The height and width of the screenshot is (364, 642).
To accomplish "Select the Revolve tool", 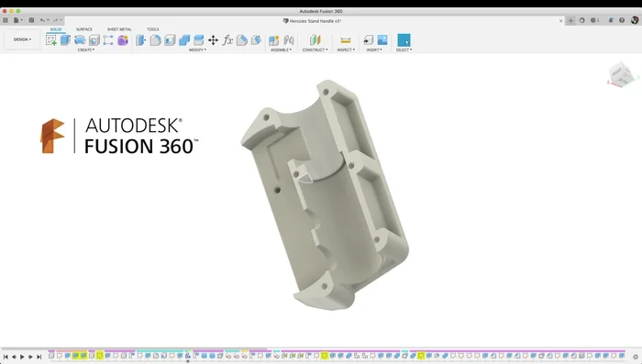I will 80,40.
